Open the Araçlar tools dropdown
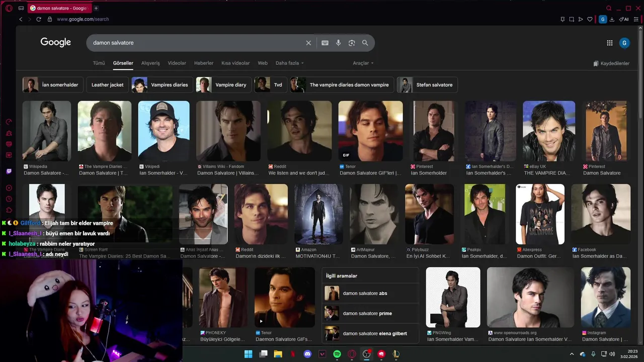Image resolution: width=644 pixels, height=362 pixels. tap(363, 63)
